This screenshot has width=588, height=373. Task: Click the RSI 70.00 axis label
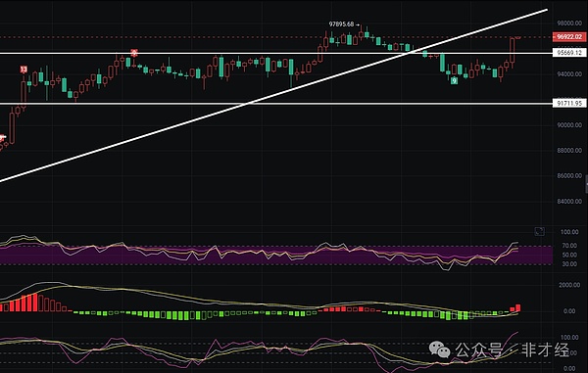[569, 246]
